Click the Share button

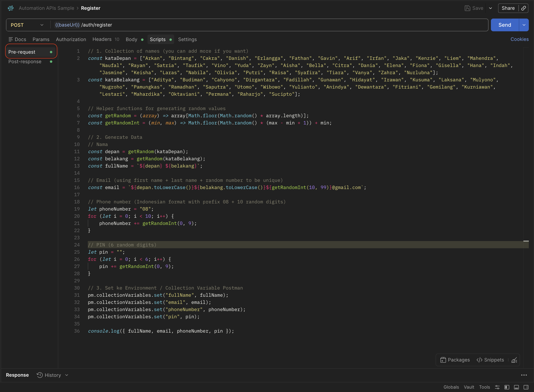(508, 8)
